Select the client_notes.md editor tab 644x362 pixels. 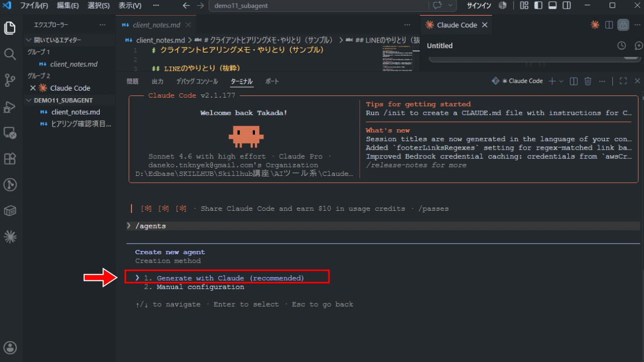[156, 25]
